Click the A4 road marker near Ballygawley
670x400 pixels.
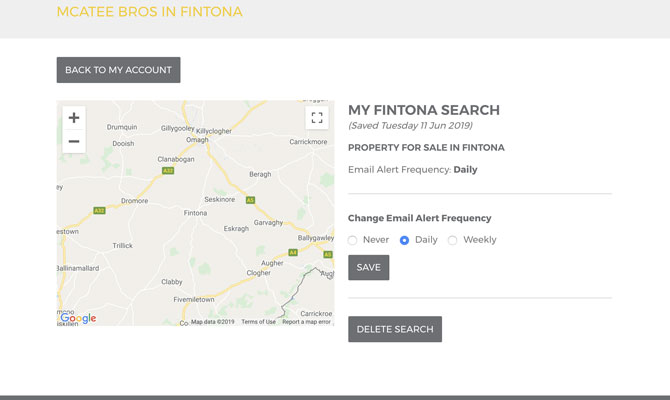(293, 253)
